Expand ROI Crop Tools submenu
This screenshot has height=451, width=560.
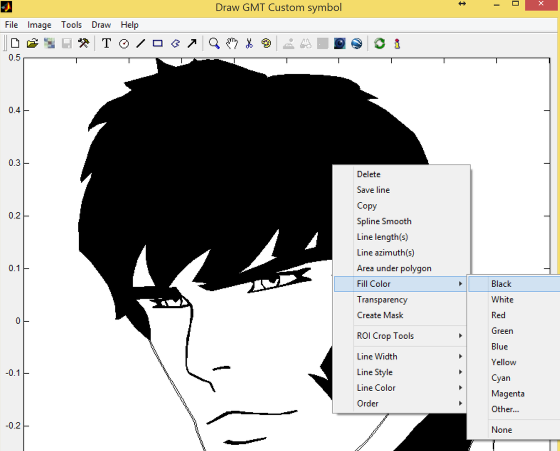coord(401,336)
